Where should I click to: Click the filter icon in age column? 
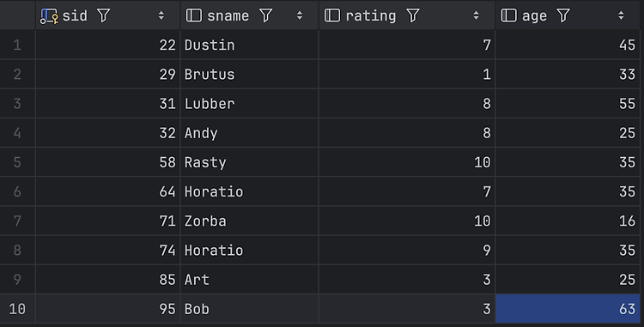point(563,15)
